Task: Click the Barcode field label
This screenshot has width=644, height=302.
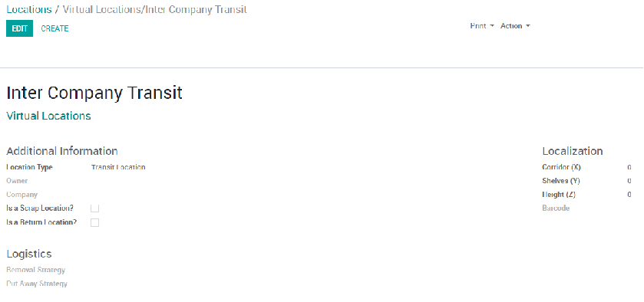Action: click(556, 208)
